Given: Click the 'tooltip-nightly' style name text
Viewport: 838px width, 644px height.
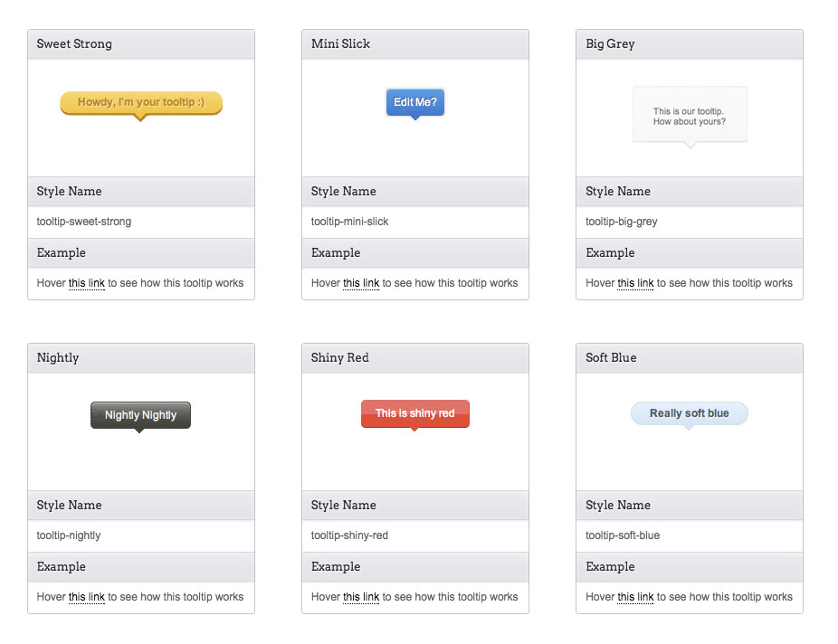Looking at the screenshot, I should coord(69,535).
